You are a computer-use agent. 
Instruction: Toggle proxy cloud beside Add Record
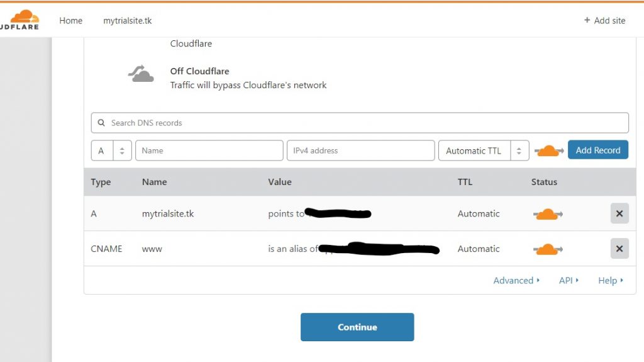(549, 151)
